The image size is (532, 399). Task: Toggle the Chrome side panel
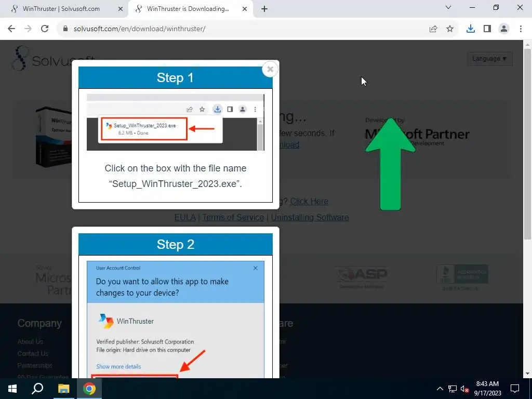tap(487, 29)
